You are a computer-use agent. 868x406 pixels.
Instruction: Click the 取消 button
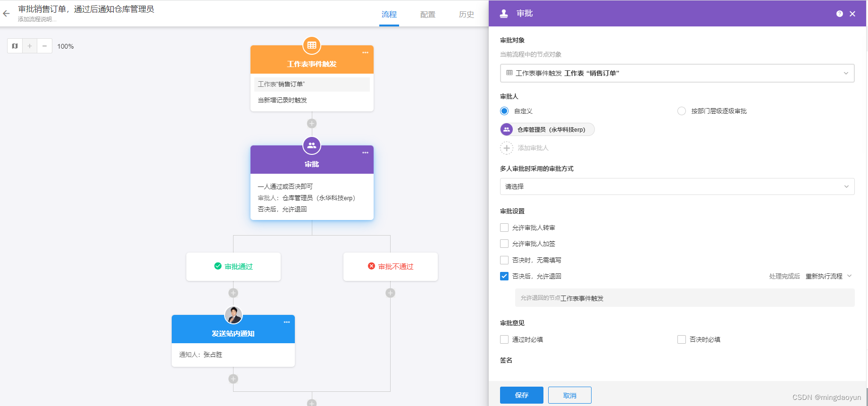pyautogui.click(x=570, y=395)
